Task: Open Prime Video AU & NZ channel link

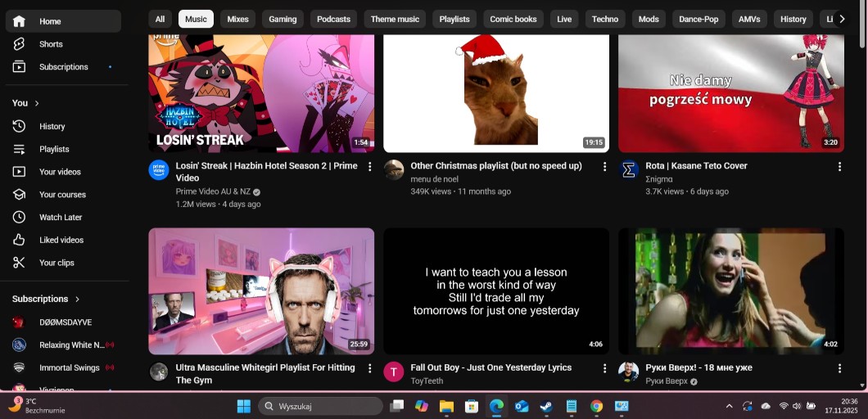Action: tap(213, 191)
